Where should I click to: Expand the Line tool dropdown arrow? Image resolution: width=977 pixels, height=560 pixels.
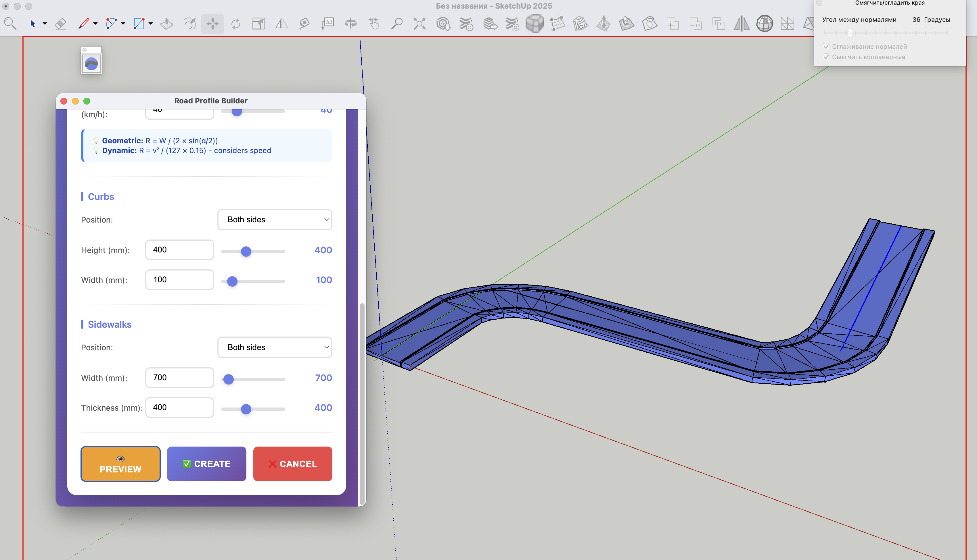click(95, 24)
